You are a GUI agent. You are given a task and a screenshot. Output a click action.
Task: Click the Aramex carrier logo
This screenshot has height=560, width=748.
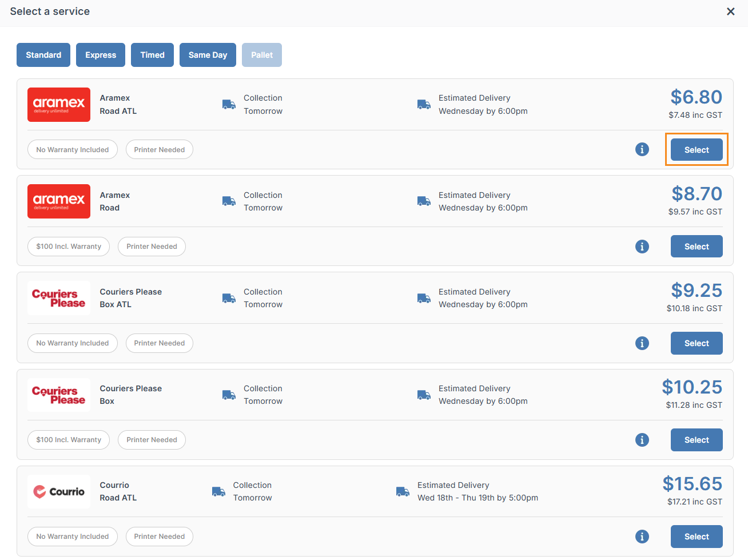tap(58, 105)
